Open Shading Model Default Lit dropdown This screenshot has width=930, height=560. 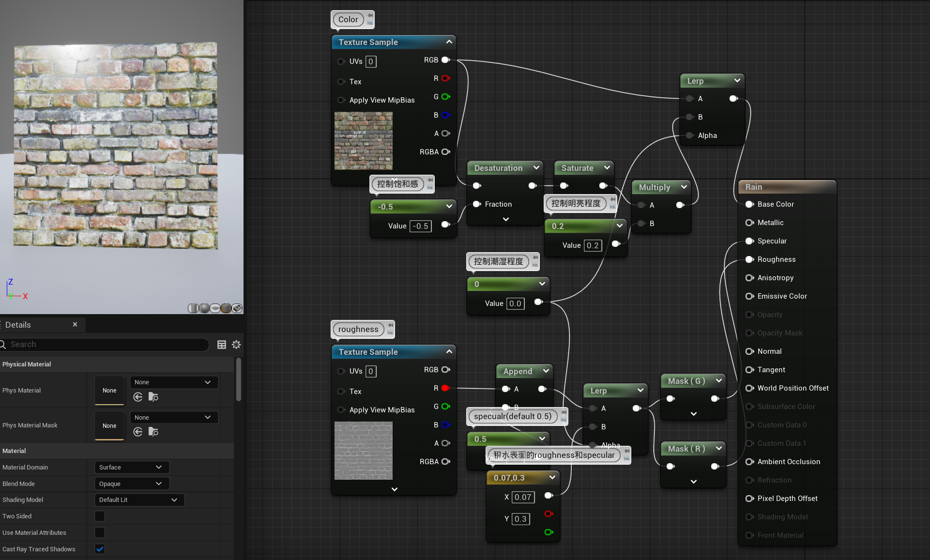point(139,499)
